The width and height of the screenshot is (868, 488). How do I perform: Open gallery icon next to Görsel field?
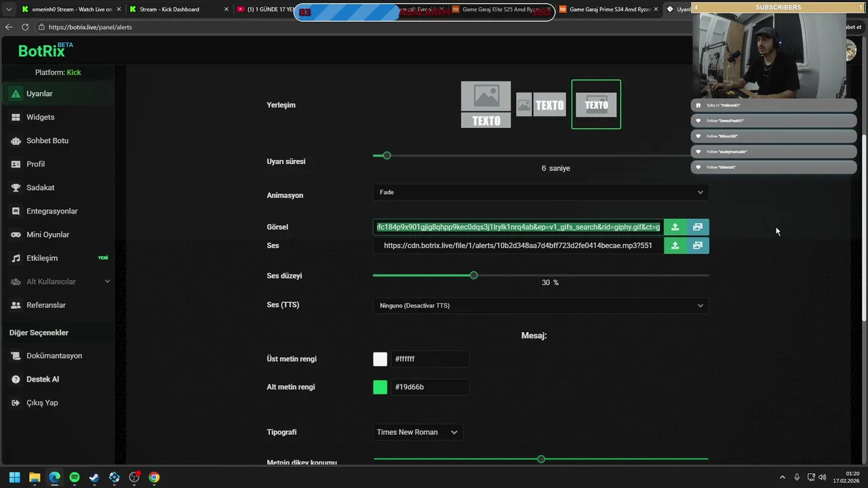tap(697, 227)
